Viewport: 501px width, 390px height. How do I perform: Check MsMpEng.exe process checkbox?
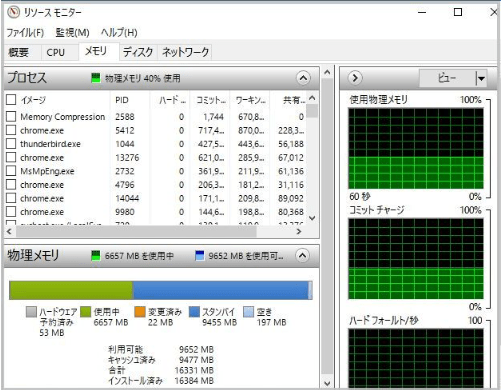(11, 171)
